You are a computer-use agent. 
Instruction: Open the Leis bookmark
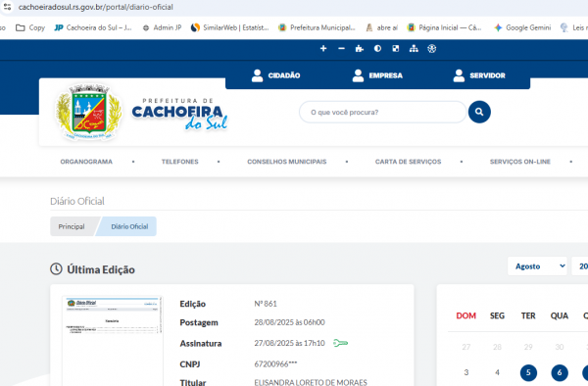point(573,27)
